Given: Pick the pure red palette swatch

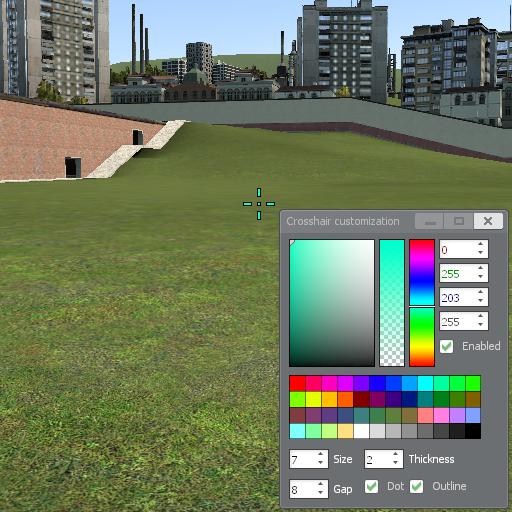Looking at the screenshot, I should pos(297,384).
